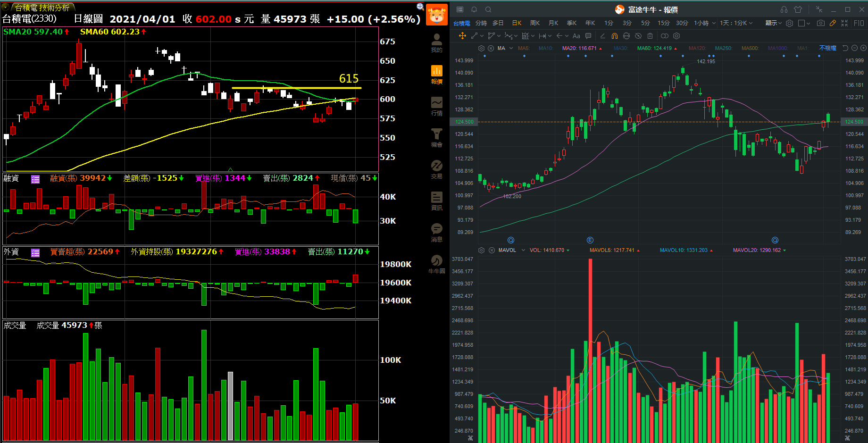Toggle the pencil drawing toolbar
Image resolution: width=868 pixels, height=443 pixels.
click(x=833, y=23)
